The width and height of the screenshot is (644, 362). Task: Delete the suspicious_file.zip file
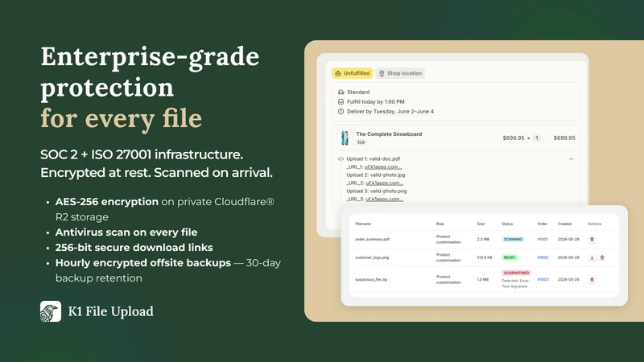coord(592,279)
